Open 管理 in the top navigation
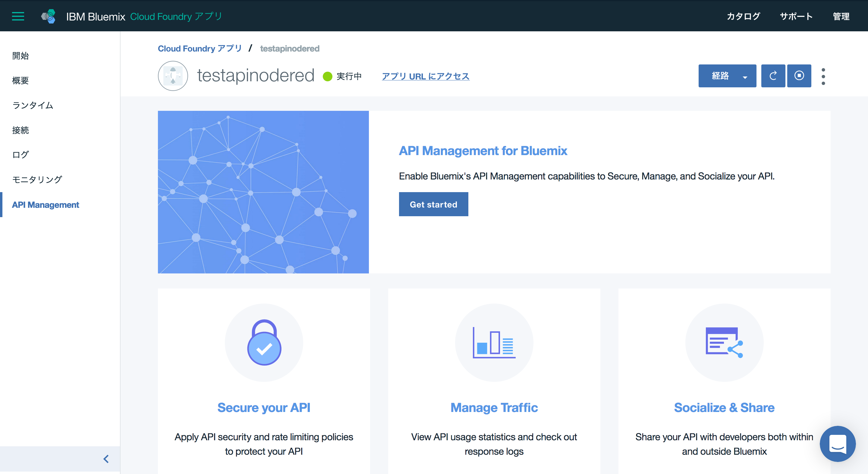Viewport: 868px width, 474px height. click(841, 16)
